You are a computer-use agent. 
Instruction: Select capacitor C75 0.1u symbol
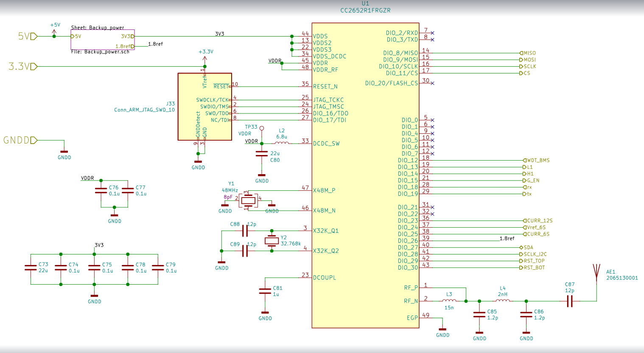[x=94, y=268]
